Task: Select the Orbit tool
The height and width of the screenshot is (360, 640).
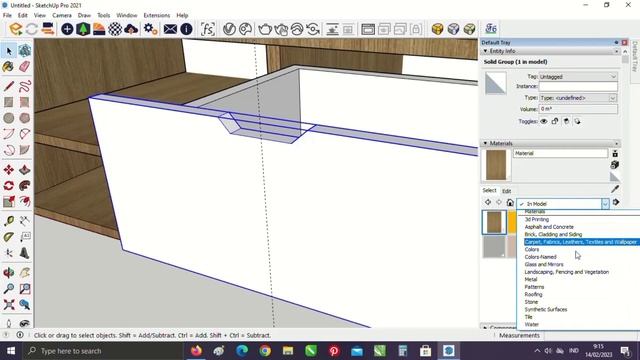Action: (9, 273)
